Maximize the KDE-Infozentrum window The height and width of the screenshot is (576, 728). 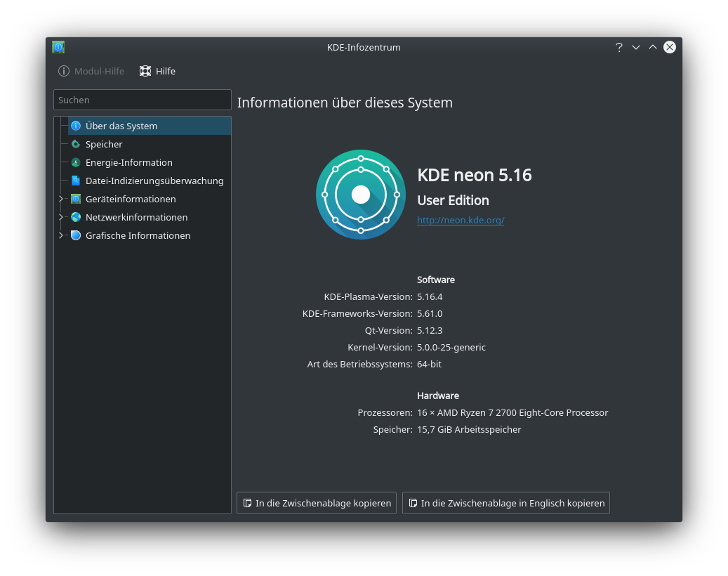(652, 47)
